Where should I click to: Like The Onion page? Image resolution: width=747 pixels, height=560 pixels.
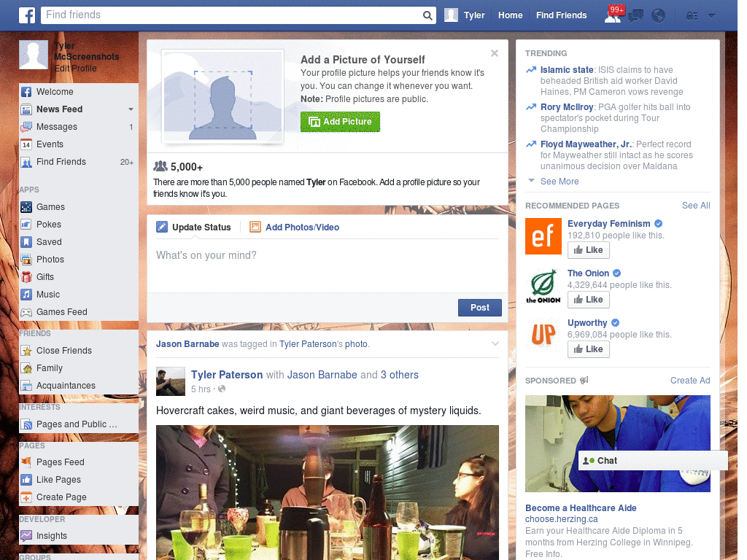tap(589, 300)
